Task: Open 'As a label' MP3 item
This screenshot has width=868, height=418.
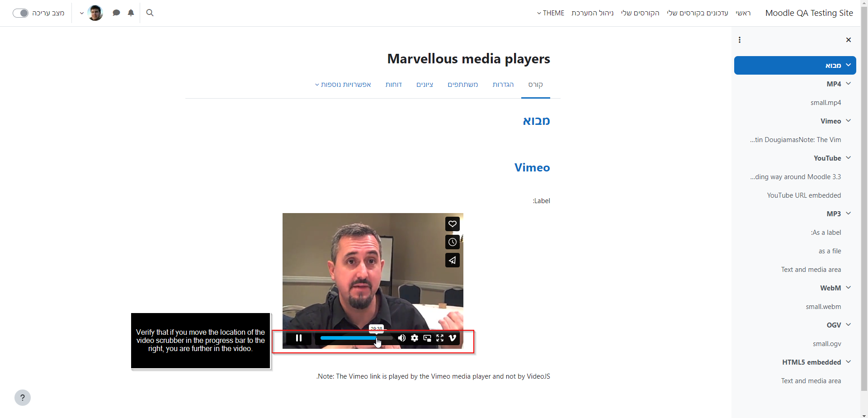Action: [826, 233]
